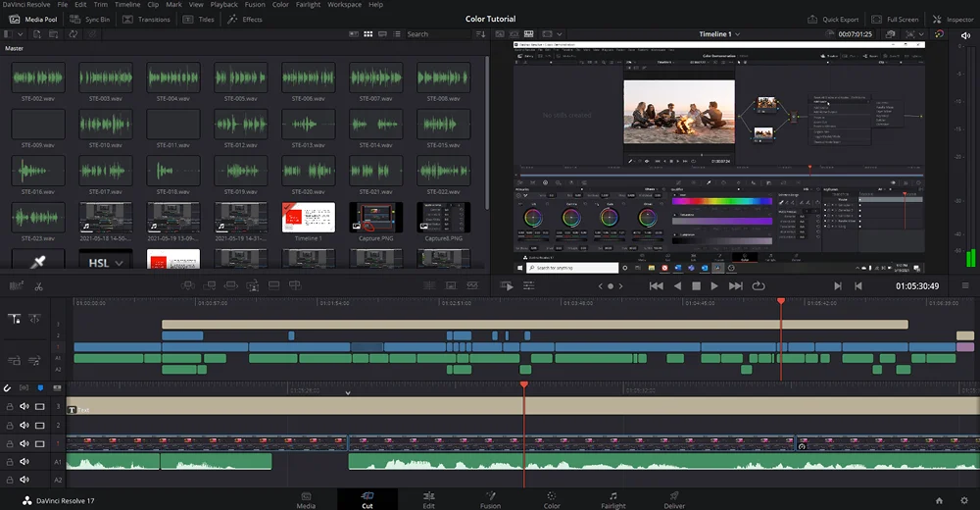Viewport: 980px width, 510px height.
Task: Mute audio track A2
Action: 24,480
